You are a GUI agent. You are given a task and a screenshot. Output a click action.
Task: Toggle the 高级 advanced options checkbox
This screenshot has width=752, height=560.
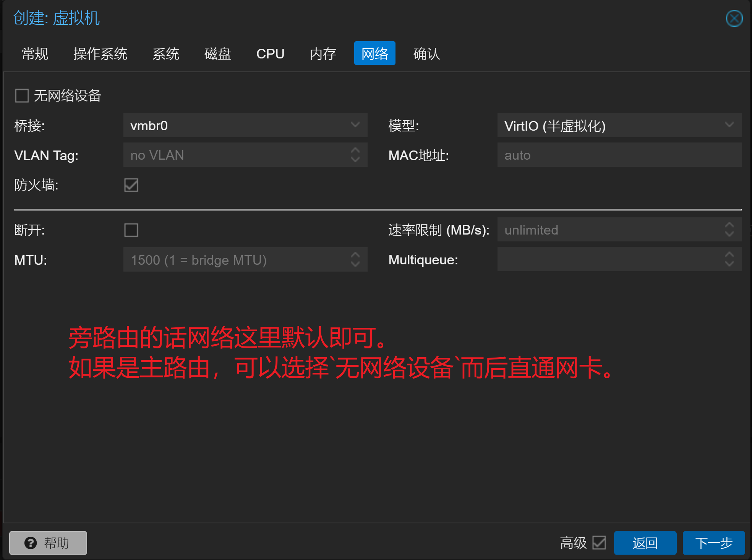click(x=599, y=542)
